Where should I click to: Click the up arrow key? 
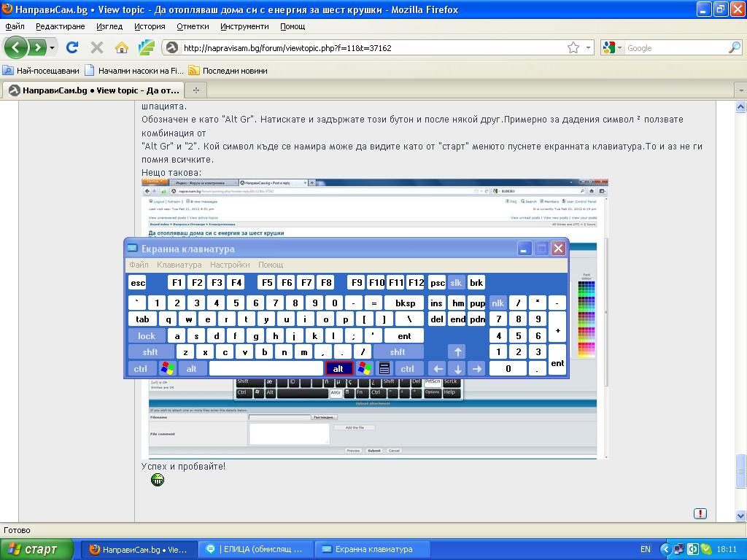458,352
